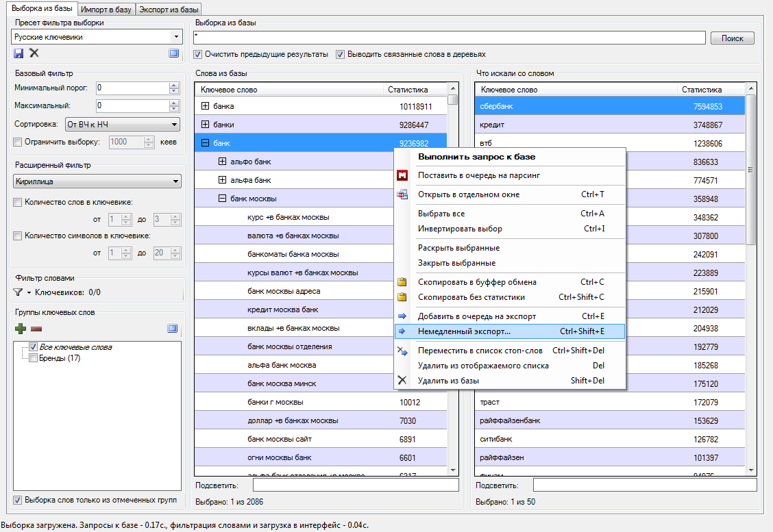Switch to Импорт в базу tab

106,10
